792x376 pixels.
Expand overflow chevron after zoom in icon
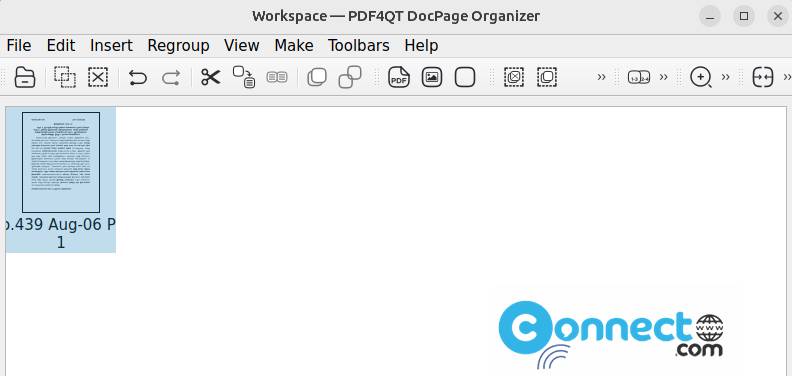[725, 77]
